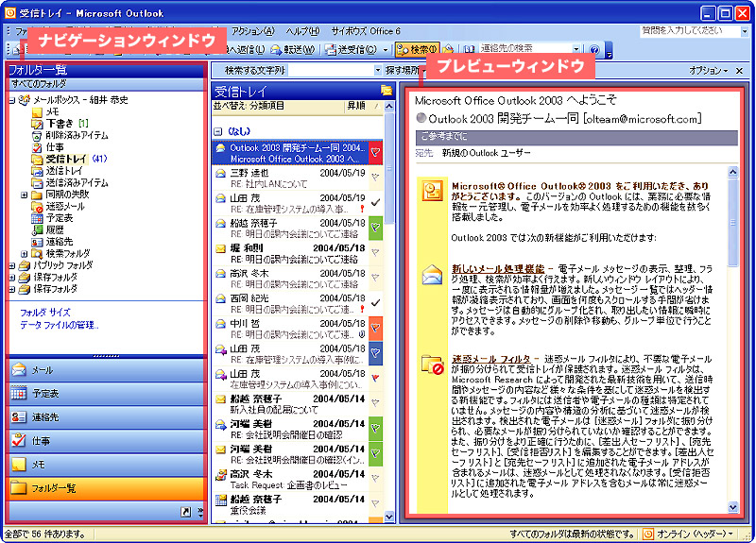Open 連絡先 from the navigation pane buttons
The image size is (756, 543).
107,417
